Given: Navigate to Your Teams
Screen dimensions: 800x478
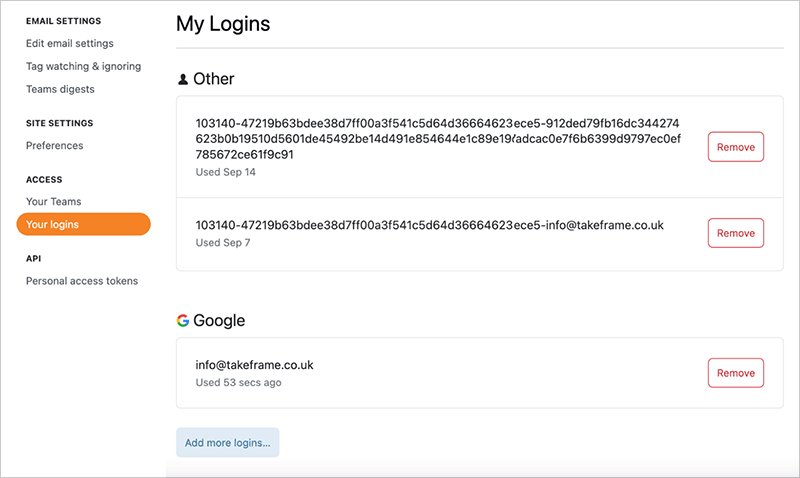Looking at the screenshot, I should [54, 202].
